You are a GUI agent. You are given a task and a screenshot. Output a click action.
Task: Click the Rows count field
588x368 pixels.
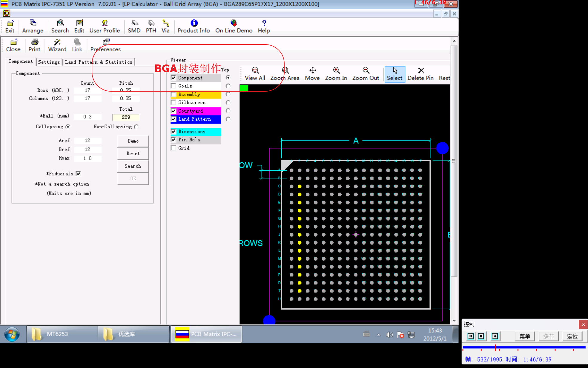point(87,90)
